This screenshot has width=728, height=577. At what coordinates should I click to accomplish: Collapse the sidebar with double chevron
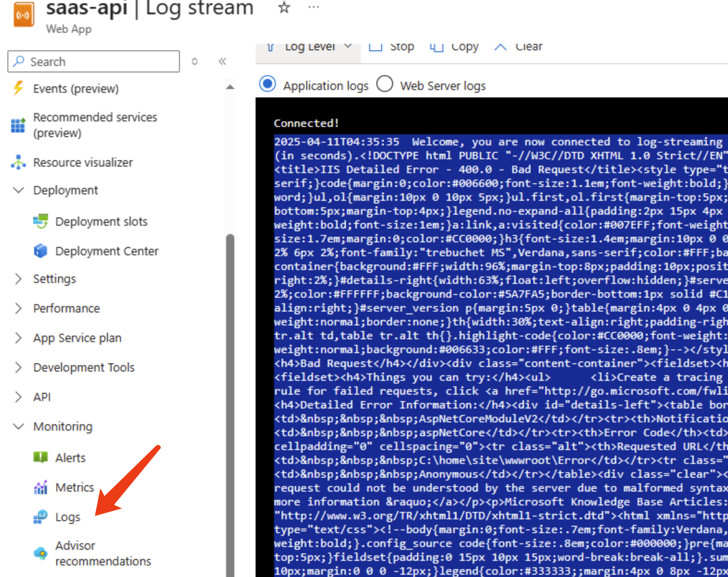(x=222, y=61)
